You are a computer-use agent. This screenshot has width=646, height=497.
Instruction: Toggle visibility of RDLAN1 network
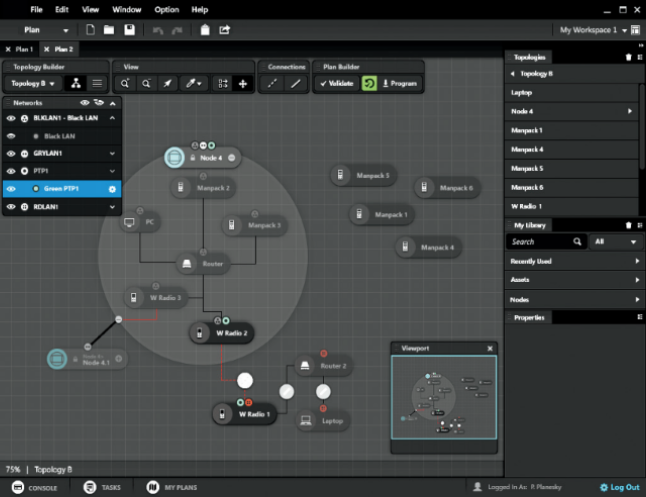pos(11,207)
